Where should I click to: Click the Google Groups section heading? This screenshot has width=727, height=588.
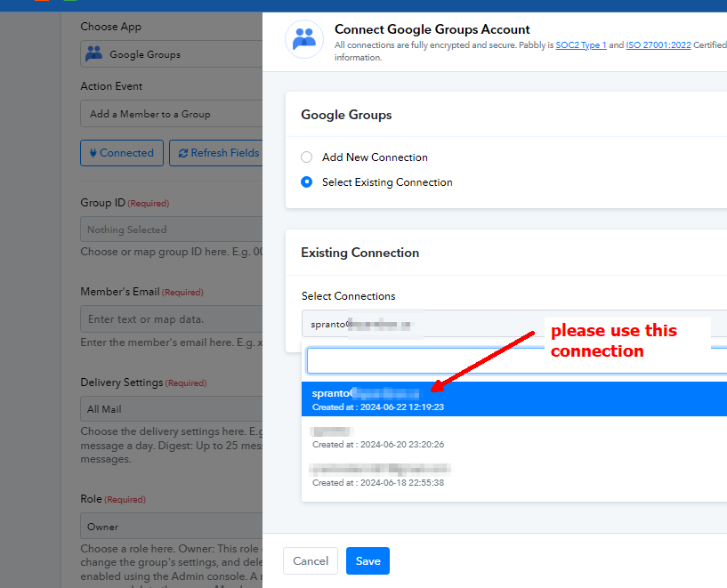(346, 115)
